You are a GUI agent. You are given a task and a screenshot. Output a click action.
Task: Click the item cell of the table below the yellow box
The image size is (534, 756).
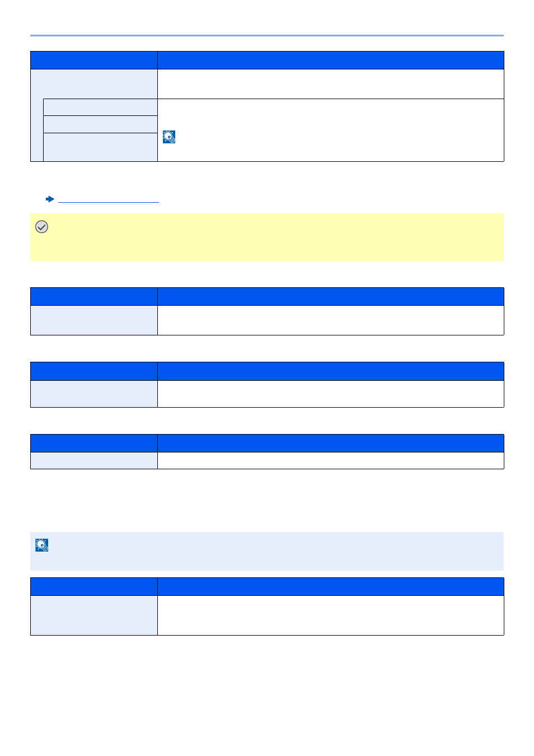tap(94, 320)
